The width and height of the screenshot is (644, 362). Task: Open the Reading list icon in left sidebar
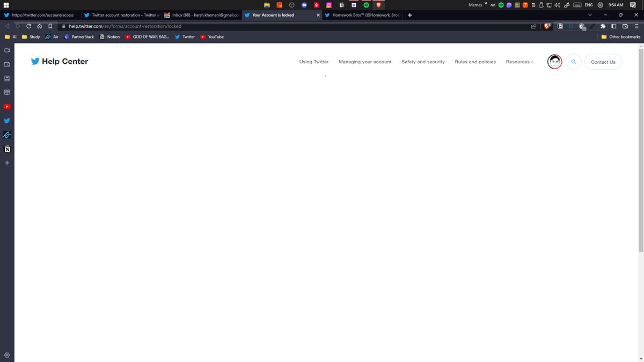(7, 92)
